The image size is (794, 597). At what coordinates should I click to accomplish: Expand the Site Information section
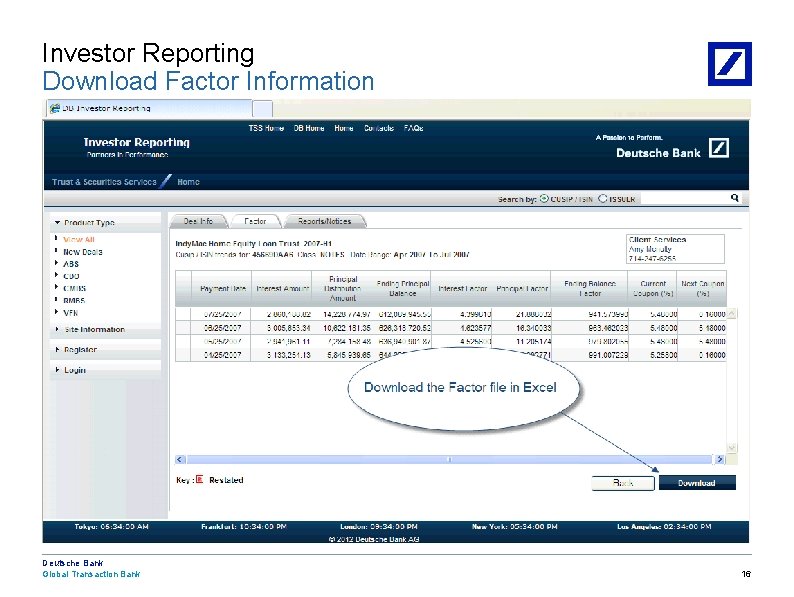[x=57, y=329]
